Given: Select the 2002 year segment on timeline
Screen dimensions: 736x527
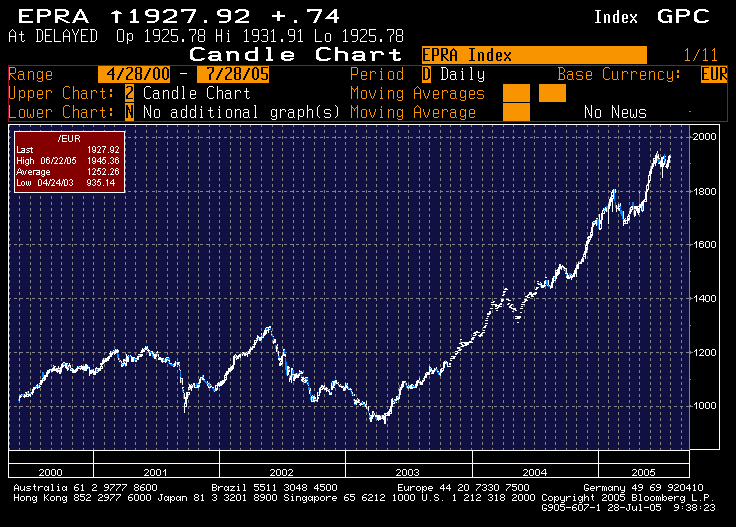Looking at the screenshot, I should tap(282, 471).
